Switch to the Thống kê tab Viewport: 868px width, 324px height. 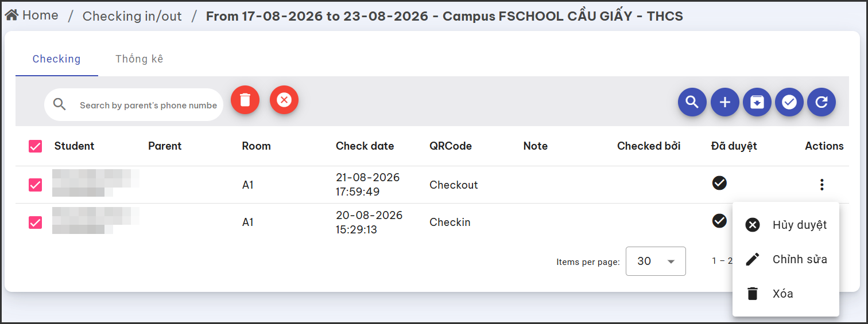point(139,59)
